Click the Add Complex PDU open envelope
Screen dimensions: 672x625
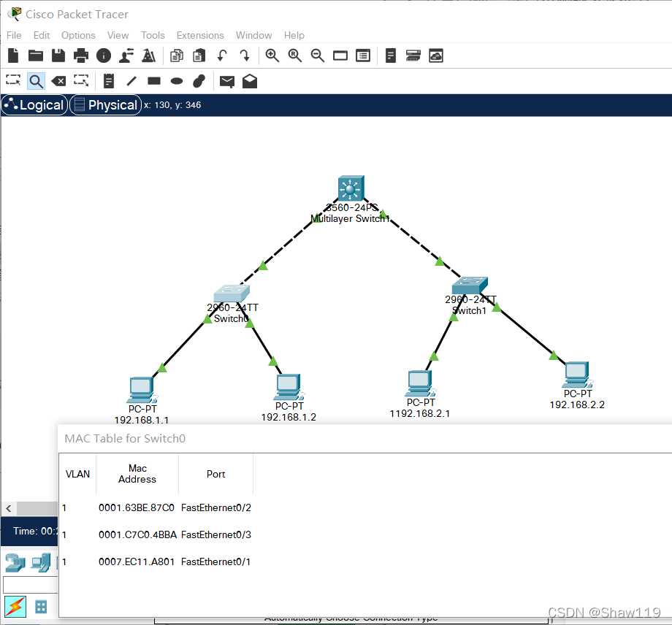coord(250,81)
